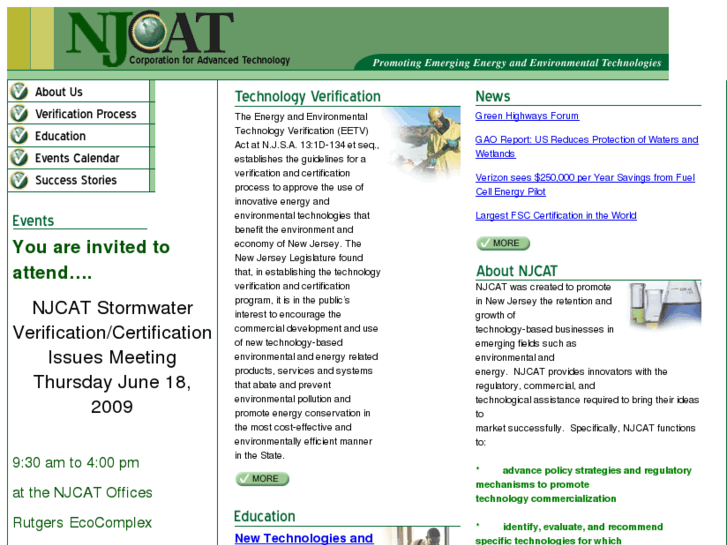Image resolution: width=727 pixels, height=545 pixels.
Task: Click the checkmark icon beside Events Calendar
Action: 19,158
